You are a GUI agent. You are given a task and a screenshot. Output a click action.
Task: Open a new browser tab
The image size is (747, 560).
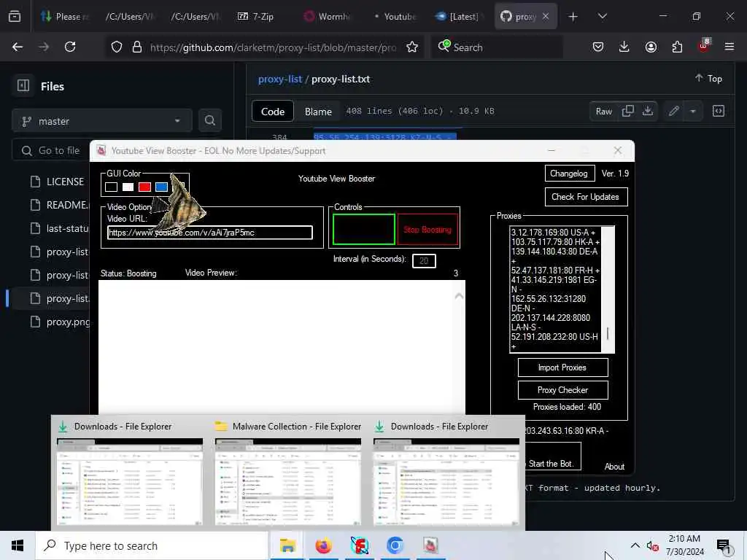573,17
